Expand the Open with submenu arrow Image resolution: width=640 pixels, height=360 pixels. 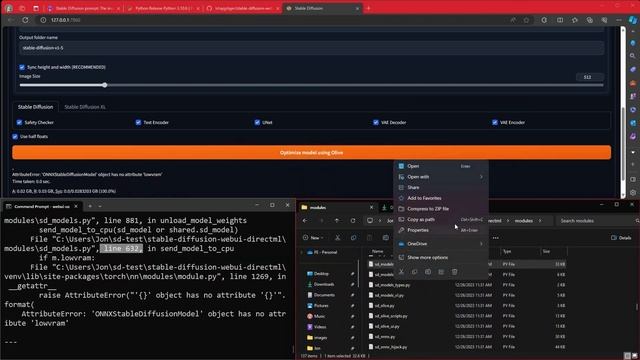tap(481, 177)
